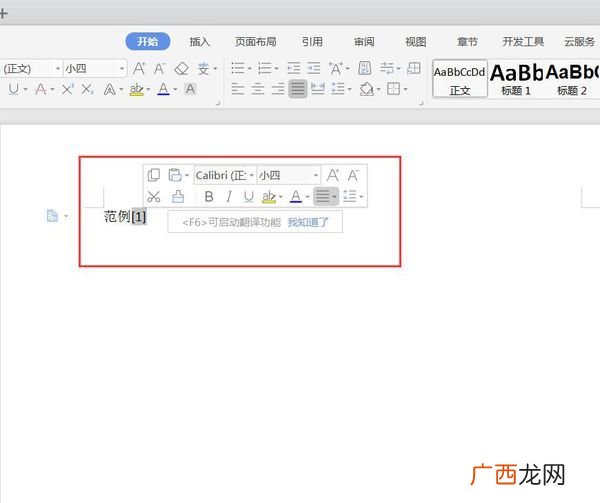Switch to 审阅 tab
600x503 pixels.
[x=364, y=41]
